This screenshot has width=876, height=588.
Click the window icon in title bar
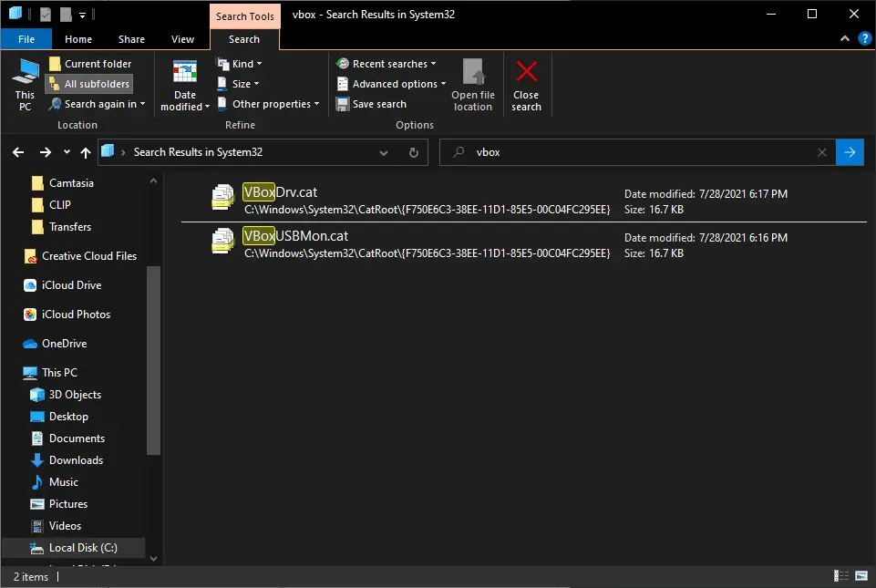coord(15,14)
